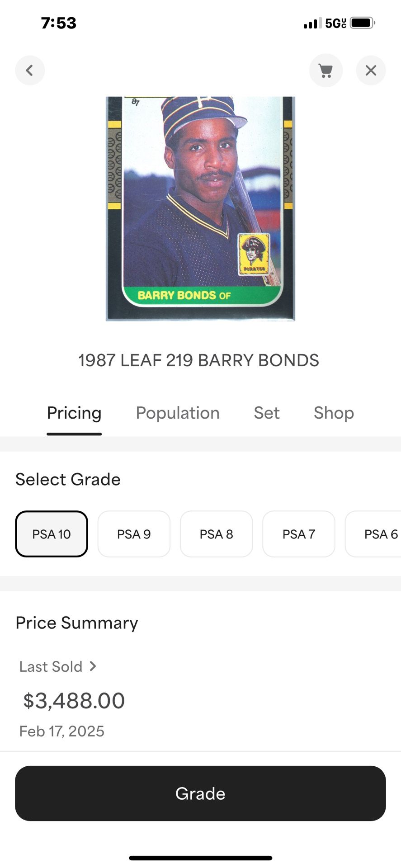Tap the Barry Bonds card image

200,208
